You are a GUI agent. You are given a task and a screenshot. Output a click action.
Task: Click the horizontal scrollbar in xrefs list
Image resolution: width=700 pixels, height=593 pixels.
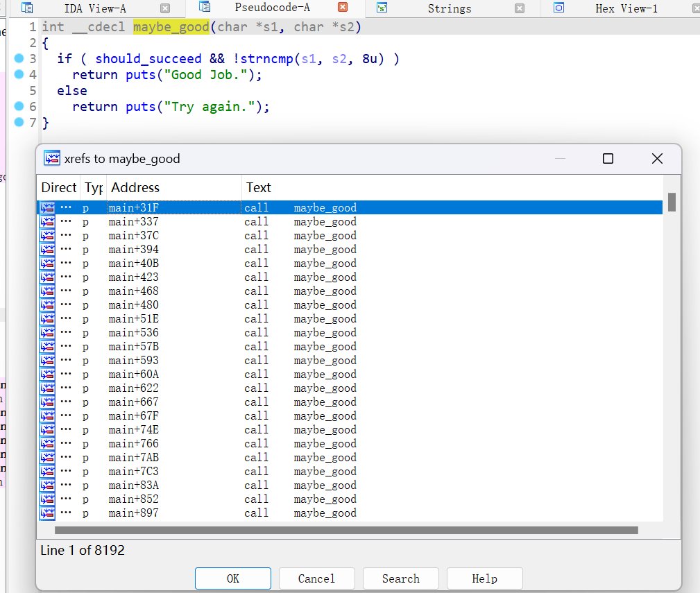pos(346,530)
